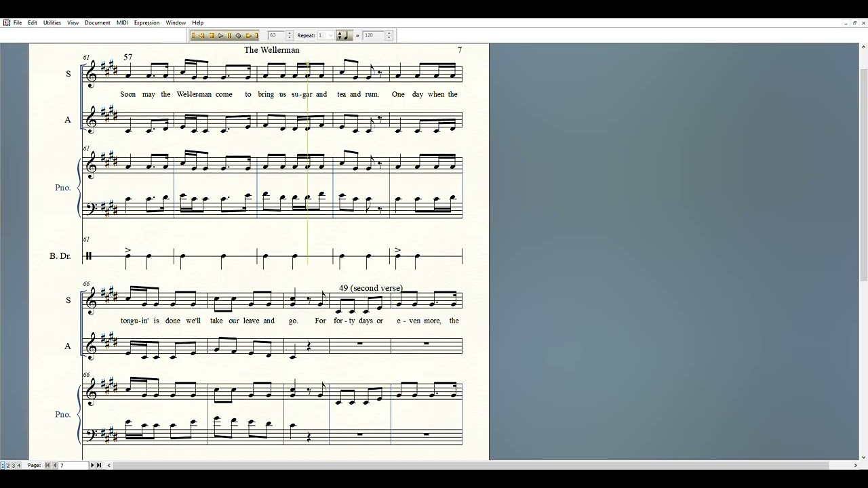Click the 'B. Dr.' staff label
868x488 pixels.
click(x=60, y=256)
